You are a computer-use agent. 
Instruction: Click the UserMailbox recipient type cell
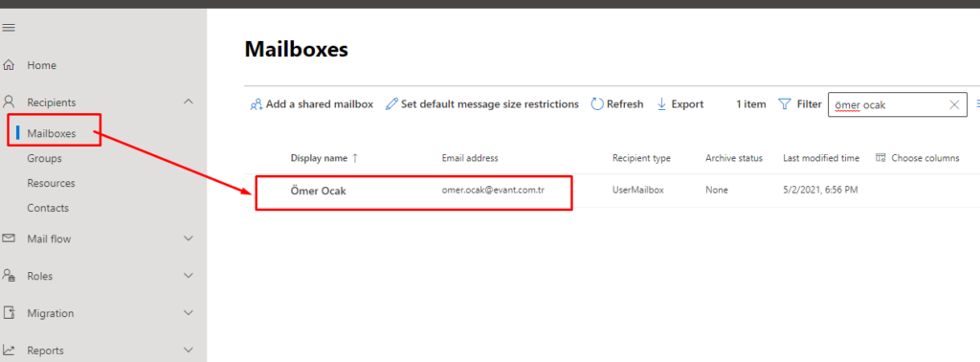[638, 190]
